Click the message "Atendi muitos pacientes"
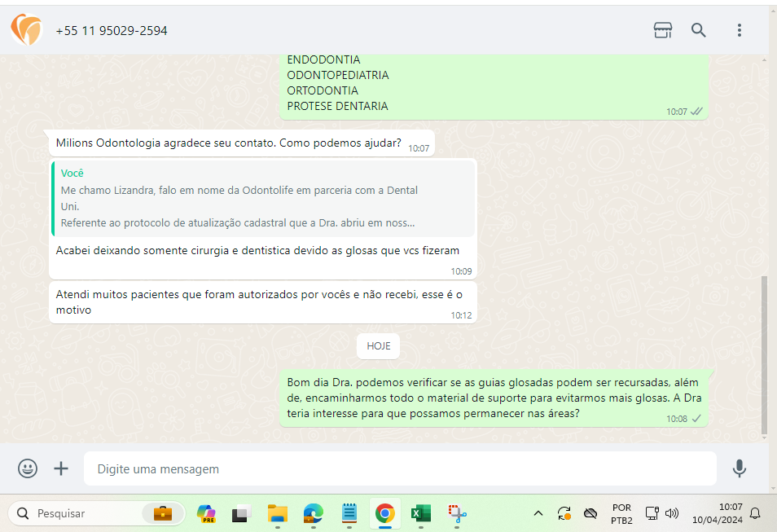The width and height of the screenshot is (777, 532). coord(263,302)
